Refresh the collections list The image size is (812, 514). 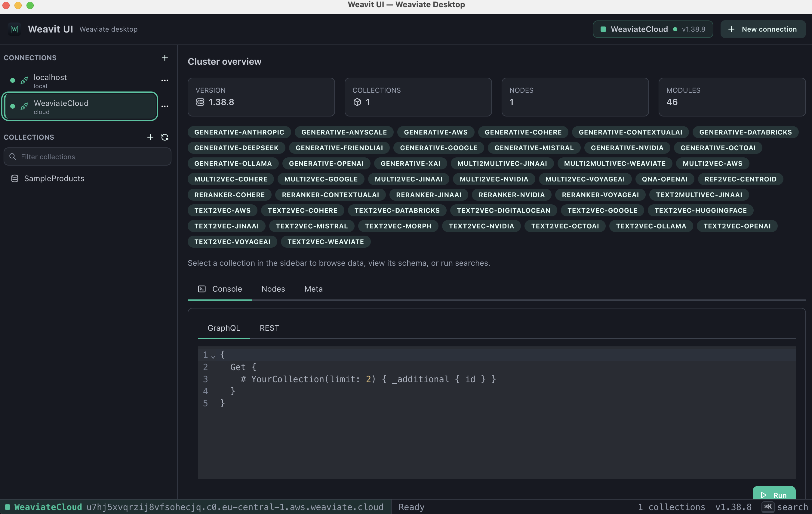coord(165,137)
